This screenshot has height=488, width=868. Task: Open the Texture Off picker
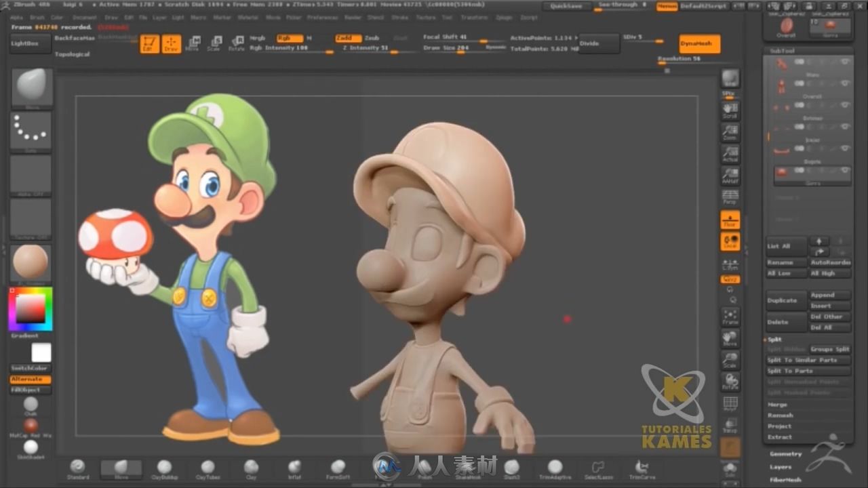[x=31, y=218]
